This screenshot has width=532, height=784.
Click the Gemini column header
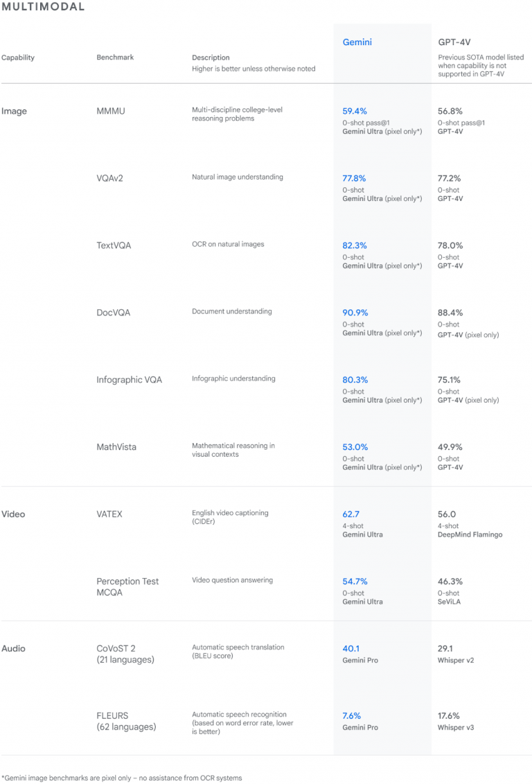357,42
